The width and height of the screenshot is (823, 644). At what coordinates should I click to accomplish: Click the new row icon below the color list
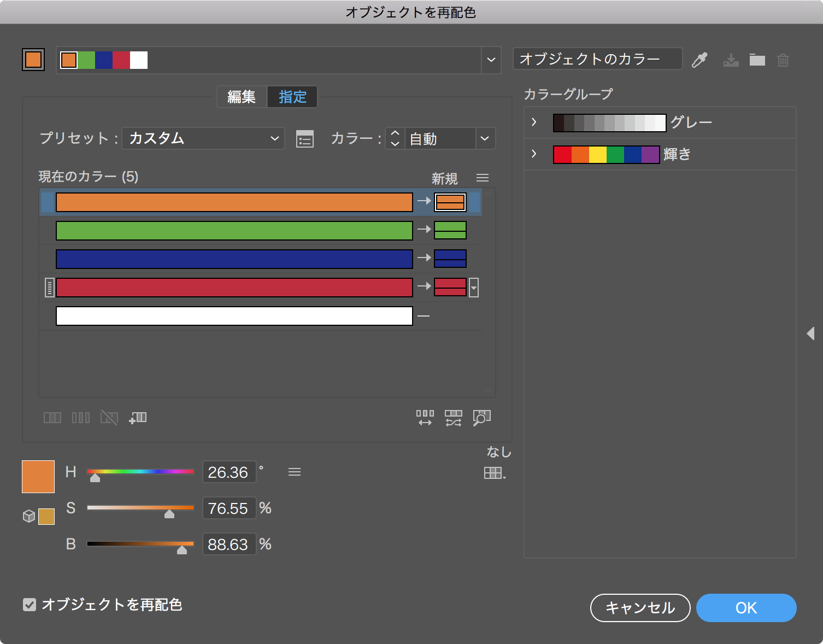(138, 418)
